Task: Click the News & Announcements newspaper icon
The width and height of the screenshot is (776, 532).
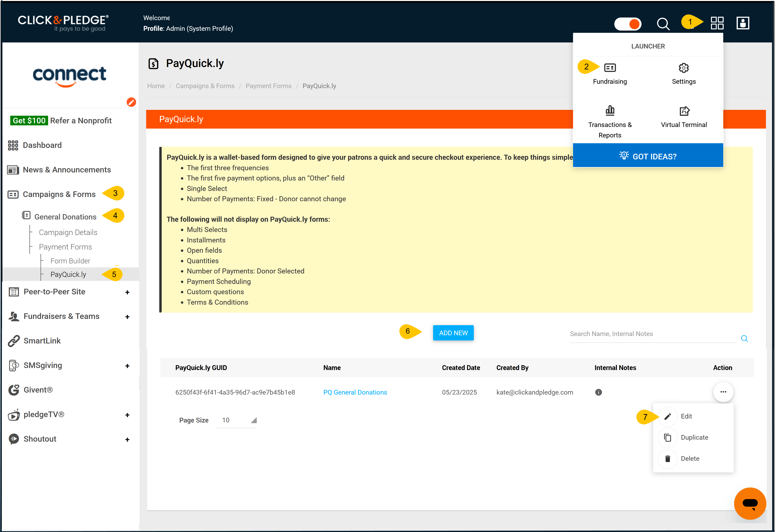Action: tap(13, 170)
